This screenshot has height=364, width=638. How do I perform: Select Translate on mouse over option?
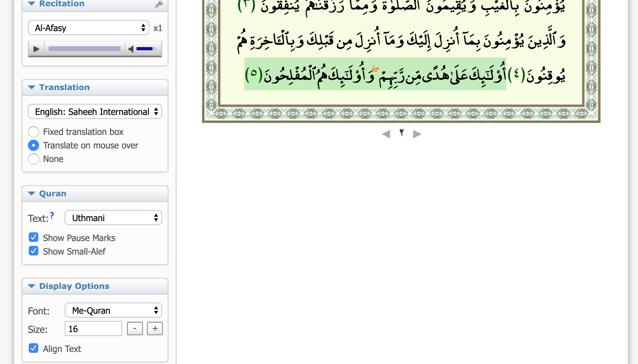point(34,145)
